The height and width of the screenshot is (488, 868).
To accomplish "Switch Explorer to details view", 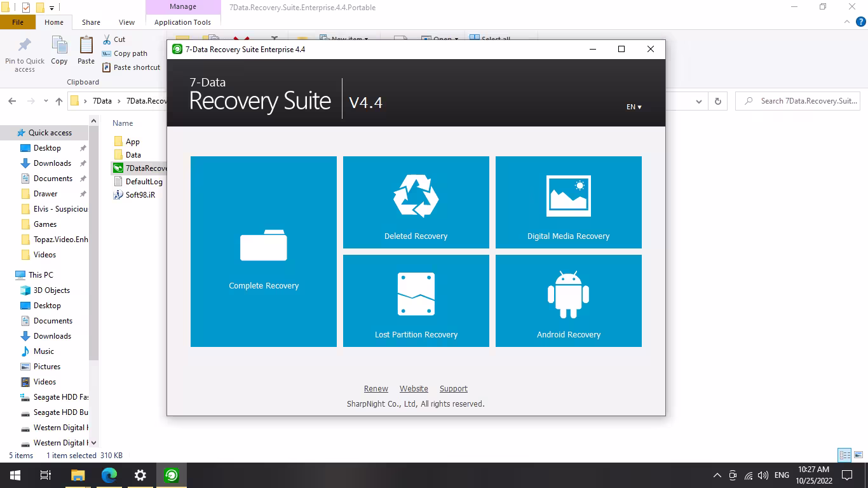I will pyautogui.click(x=844, y=455).
